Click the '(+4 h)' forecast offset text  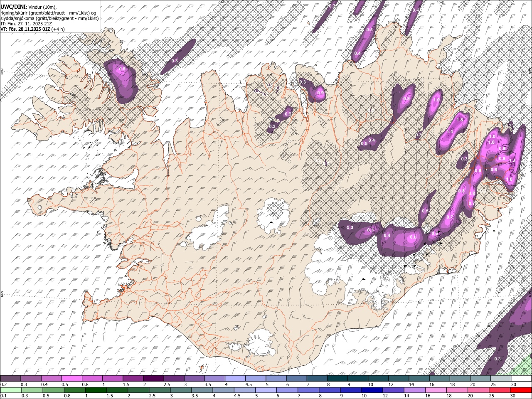[x=58, y=29]
